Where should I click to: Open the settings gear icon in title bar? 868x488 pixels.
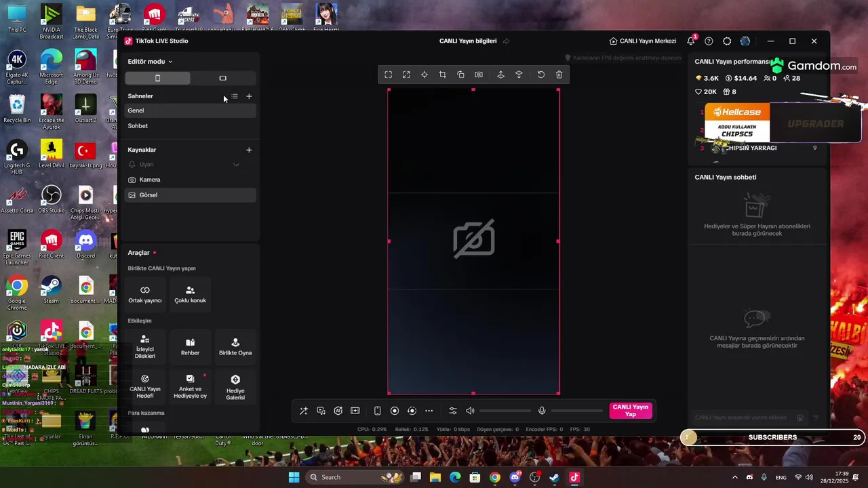[727, 41]
